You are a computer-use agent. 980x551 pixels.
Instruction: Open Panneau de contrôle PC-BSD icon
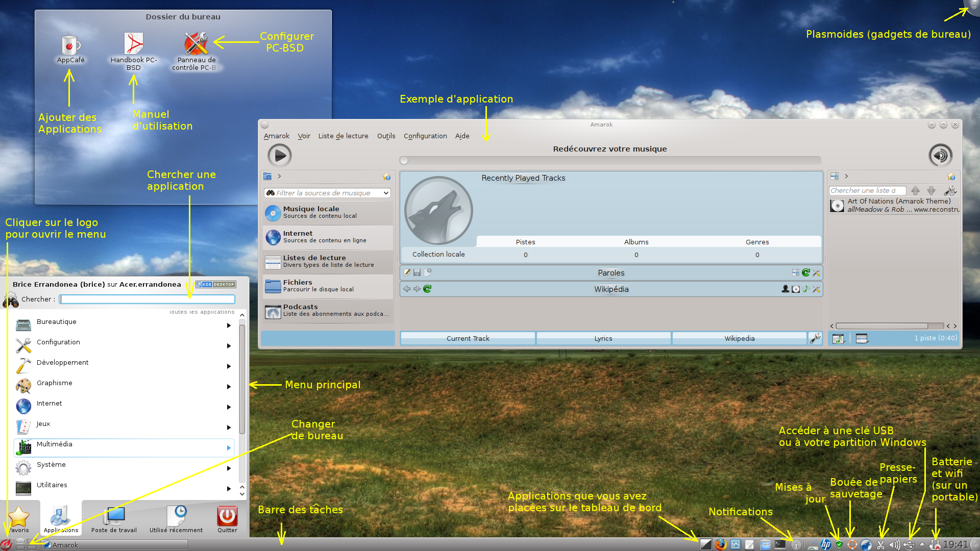(x=196, y=44)
